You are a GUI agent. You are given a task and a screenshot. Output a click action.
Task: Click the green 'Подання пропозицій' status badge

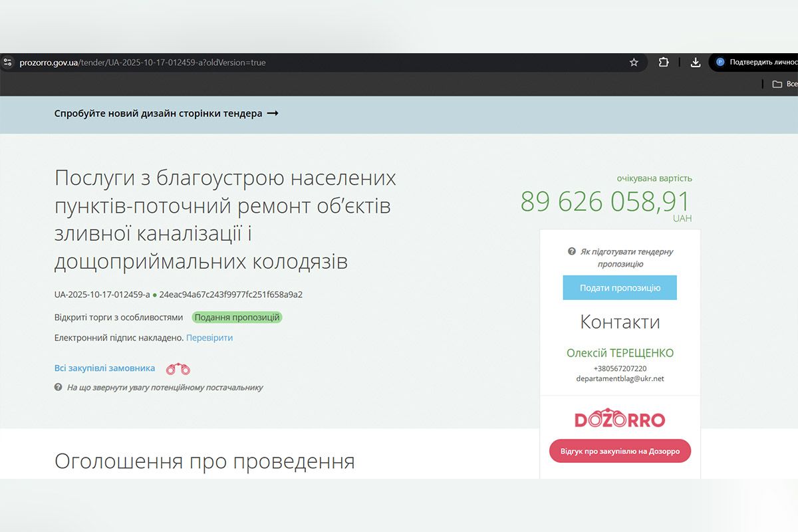pyautogui.click(x=237, y=317)
